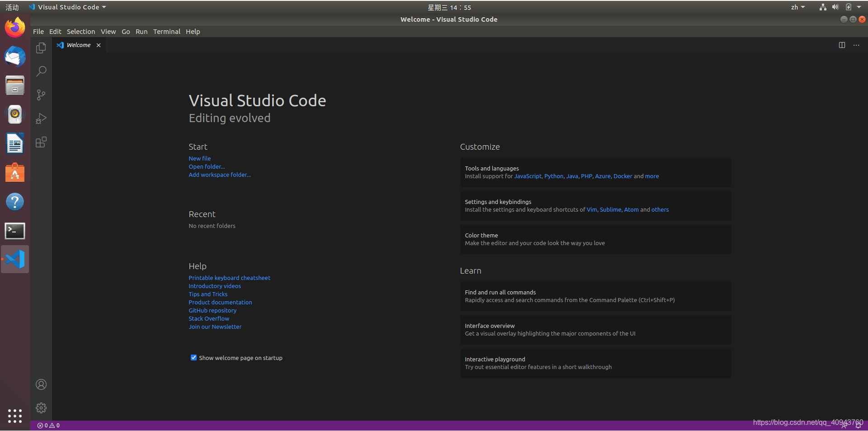Open the Extensions view
The height and width of the screenshot is (431, 868).
point(41,142)
